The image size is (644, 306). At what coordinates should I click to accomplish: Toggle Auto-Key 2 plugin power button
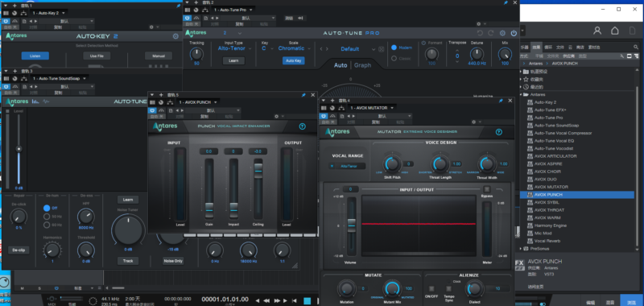pyautogui.click(x=6, y=21)
